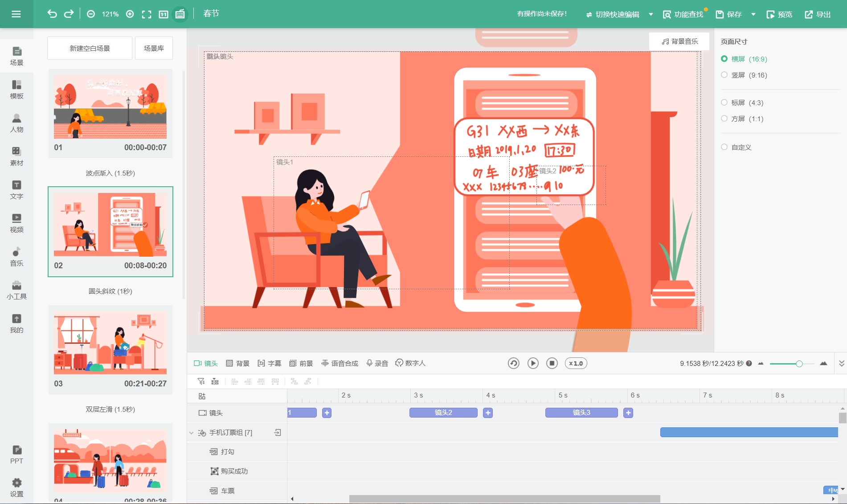Save the project with 保存
This screenshot has height=504, width=847.
click(729, 14)
